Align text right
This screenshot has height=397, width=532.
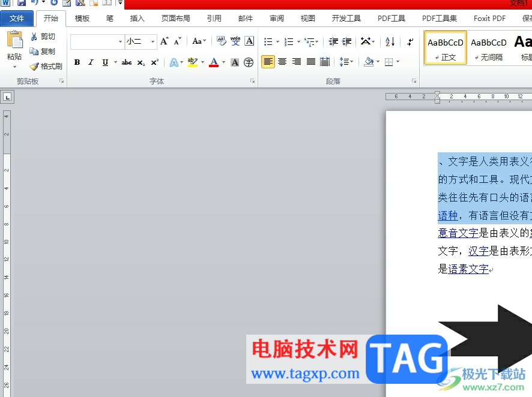click(297, 62)
